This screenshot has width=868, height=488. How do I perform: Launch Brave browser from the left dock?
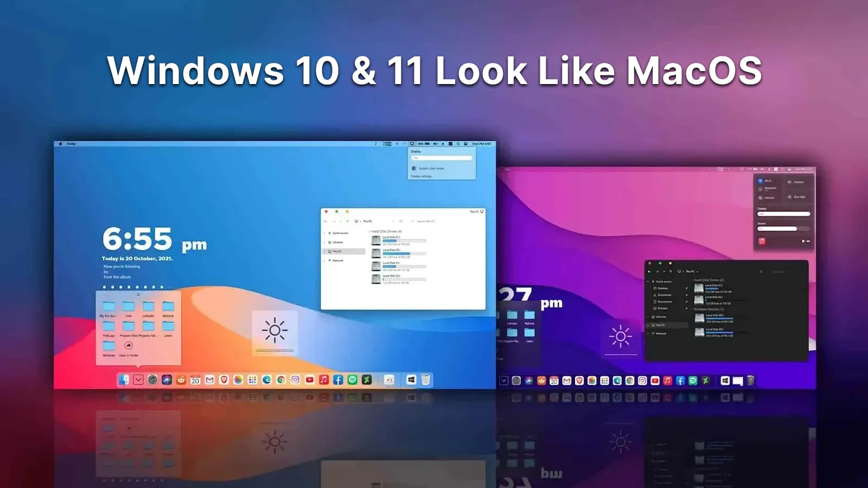tap(224, 380)
